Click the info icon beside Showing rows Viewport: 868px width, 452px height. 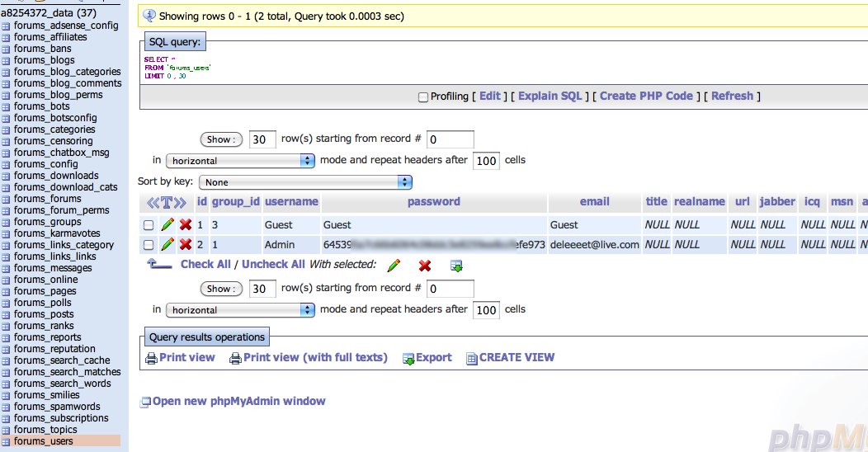click(149, 16)
